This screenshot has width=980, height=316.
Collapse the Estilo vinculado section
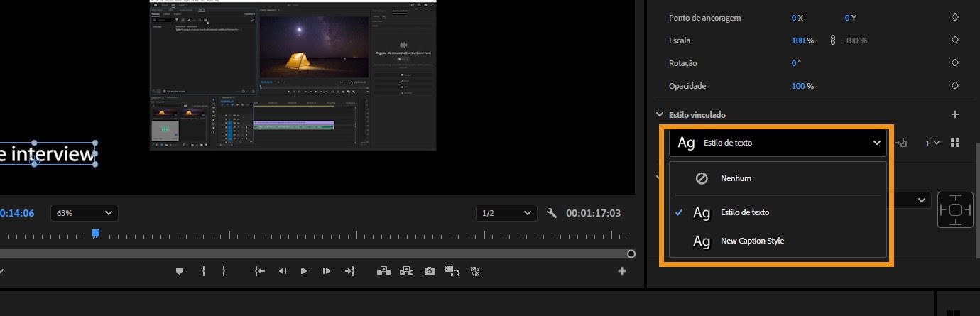pos(659,114)
